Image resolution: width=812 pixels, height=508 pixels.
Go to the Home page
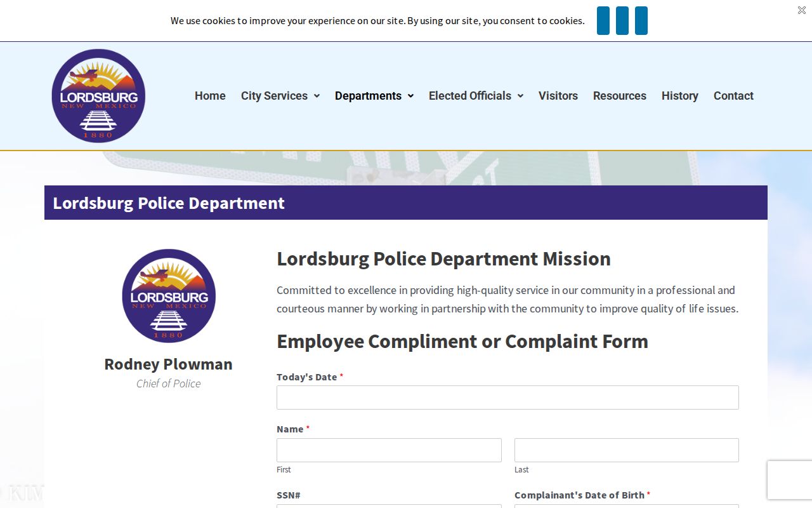[x=210, y=96]
